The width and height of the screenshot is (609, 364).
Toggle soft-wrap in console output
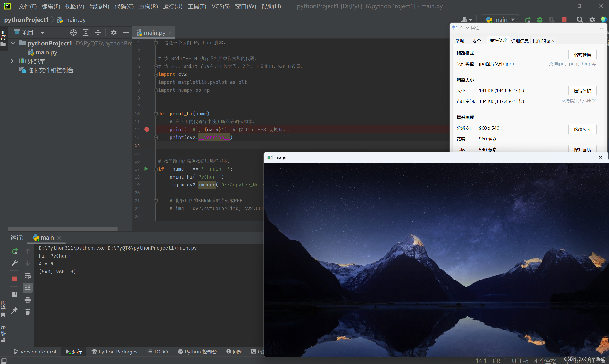tap(28, 275)
